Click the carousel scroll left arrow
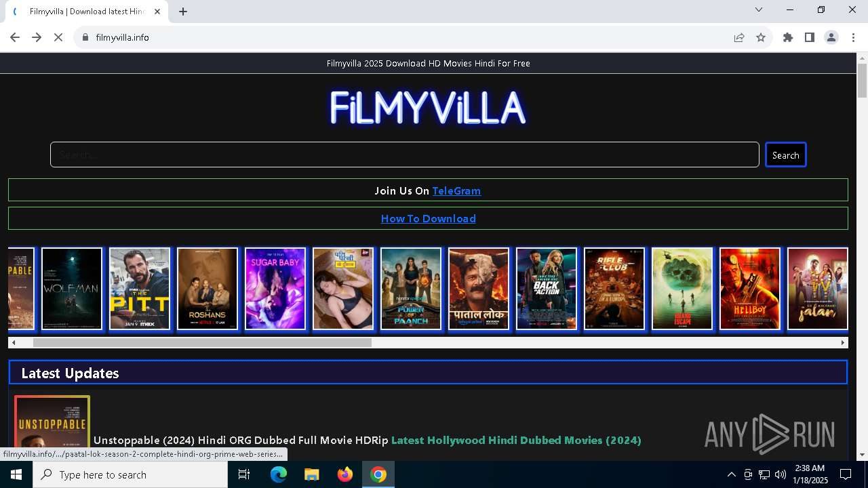The image size is (868, 488). tap(12, 343)
